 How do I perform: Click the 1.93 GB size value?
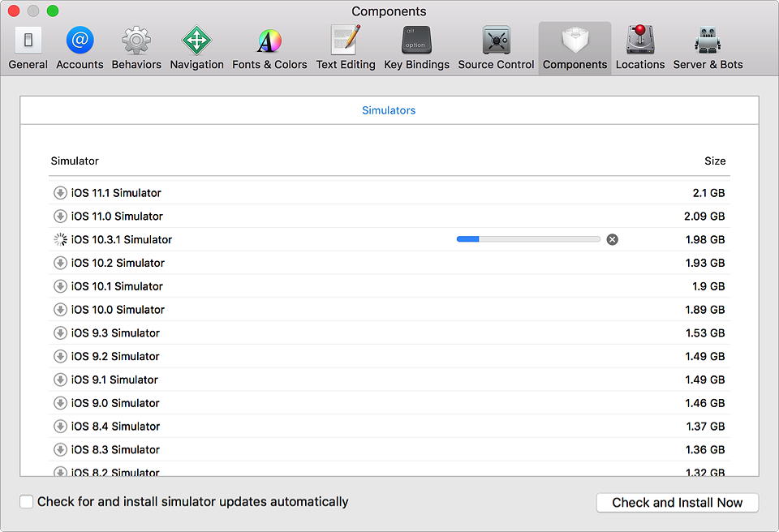pos(704,263)
